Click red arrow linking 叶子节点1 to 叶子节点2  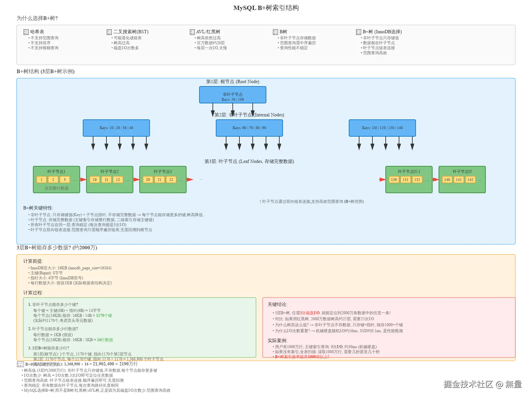click(83, 180)
